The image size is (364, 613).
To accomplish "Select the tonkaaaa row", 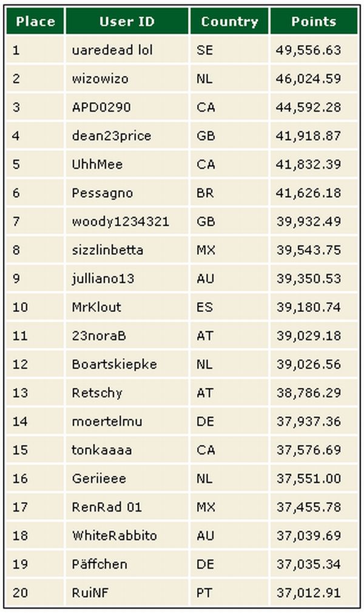I will pyautogui.click(x=182, y=450).
